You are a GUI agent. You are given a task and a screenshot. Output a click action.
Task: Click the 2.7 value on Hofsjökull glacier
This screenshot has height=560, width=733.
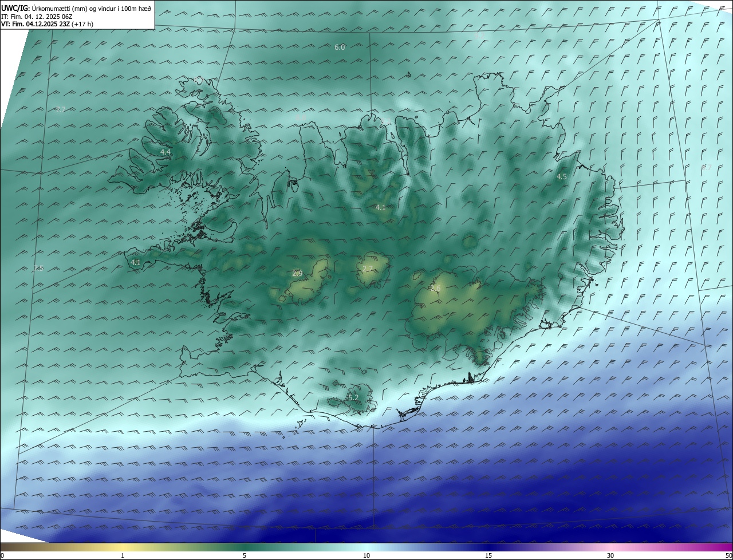pyautogui.click(x=368, y=269)
